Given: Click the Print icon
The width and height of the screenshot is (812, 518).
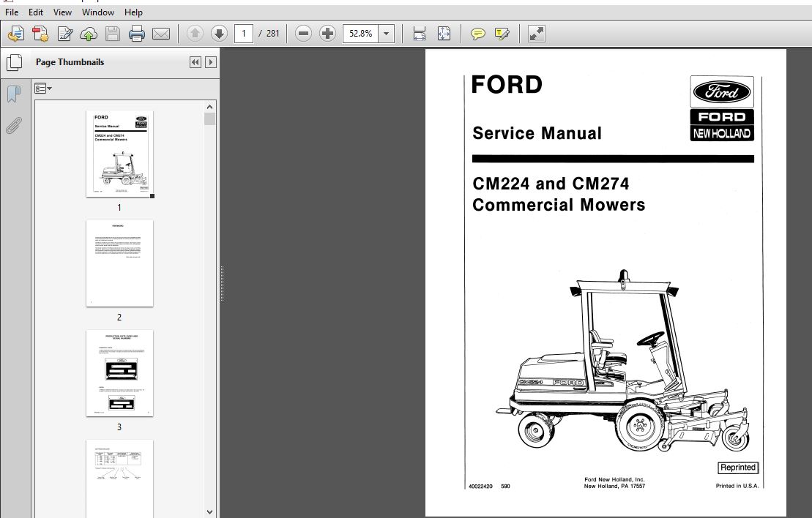Looking at the screenshot, I should click(x=137, y=34).
